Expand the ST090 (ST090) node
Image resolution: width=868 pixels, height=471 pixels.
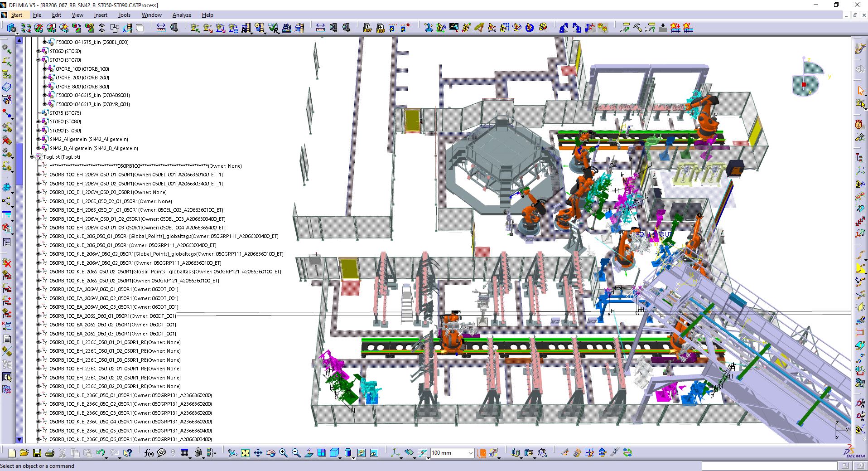point(39,131)
